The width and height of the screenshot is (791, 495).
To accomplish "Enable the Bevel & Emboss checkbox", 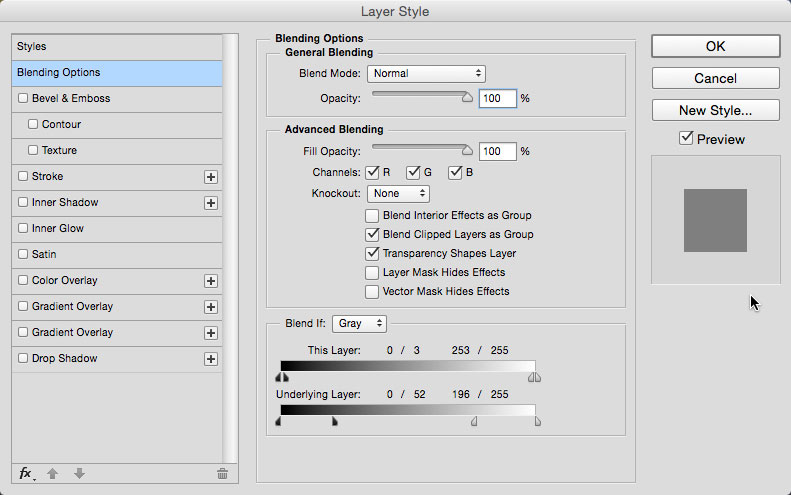I will (23, 98).
